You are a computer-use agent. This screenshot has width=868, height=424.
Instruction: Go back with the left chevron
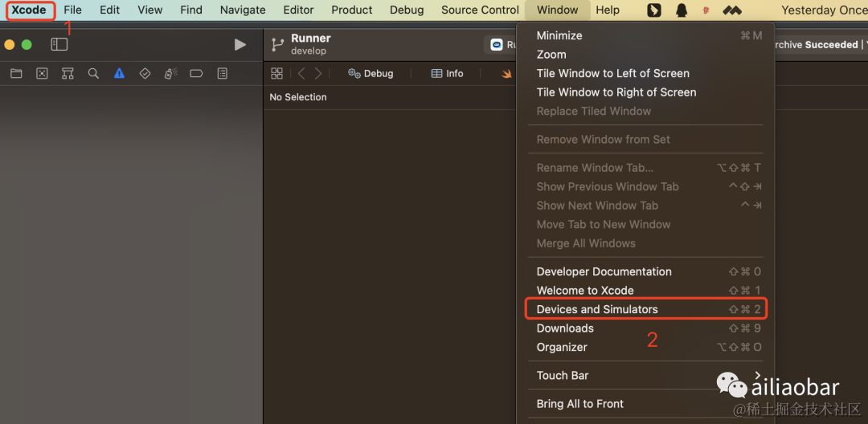pyautogui.click(x=301, y=74)
